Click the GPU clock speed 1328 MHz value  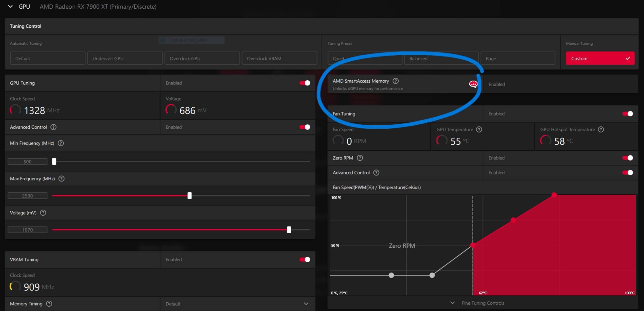coord(42,110)
